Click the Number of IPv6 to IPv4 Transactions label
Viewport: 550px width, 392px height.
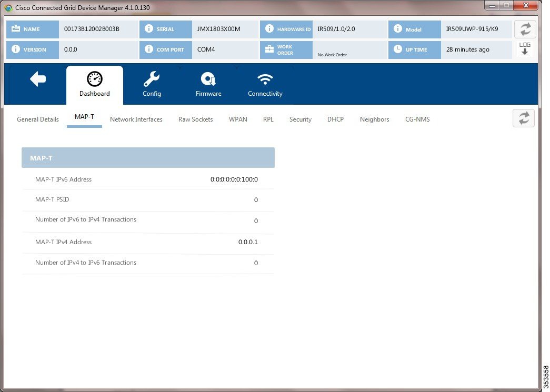[86, 219]
